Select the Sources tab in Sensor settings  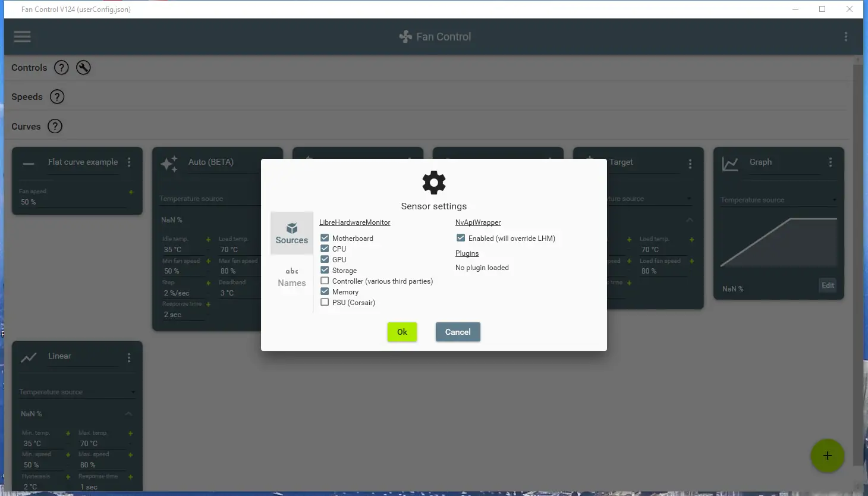coord(292,233)
